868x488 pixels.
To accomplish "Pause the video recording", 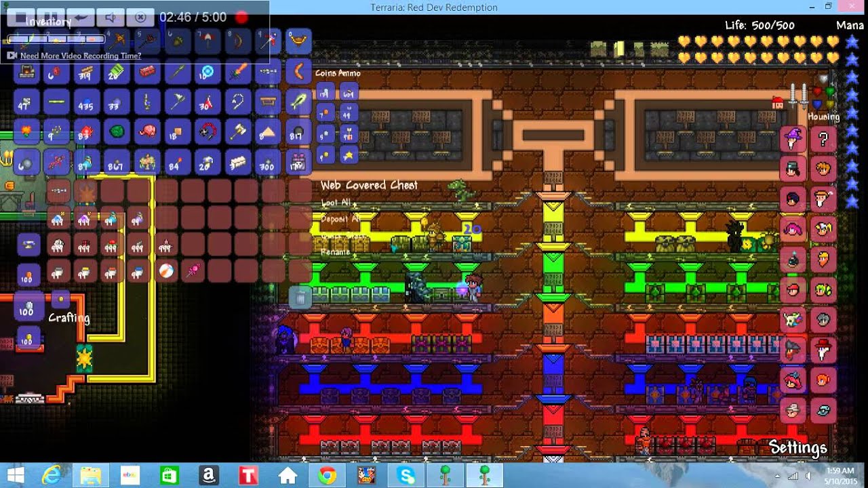I will tap(51, 17).
